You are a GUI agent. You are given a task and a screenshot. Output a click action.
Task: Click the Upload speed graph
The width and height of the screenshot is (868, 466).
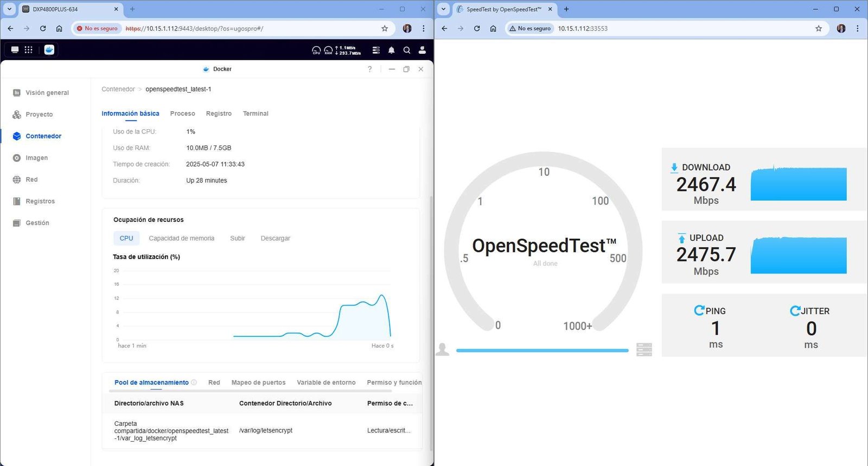pyautogui.click(x=799, y=255)
